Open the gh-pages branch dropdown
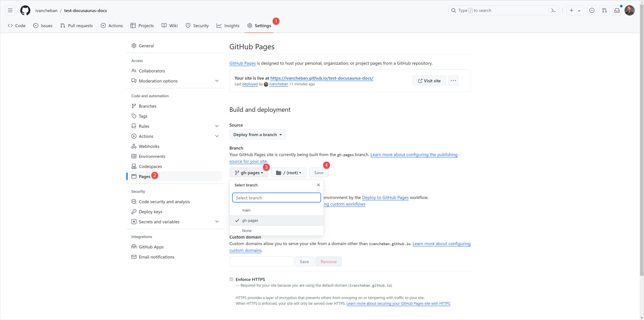The height and width of the screenshot is (320, 644). (x=249, y=172)
